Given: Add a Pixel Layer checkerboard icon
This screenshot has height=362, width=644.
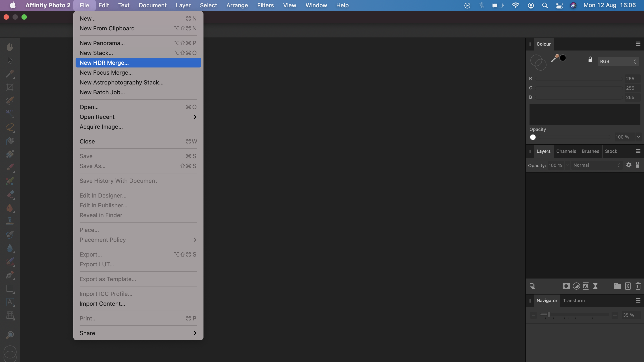Looking at the screenshot, I should (x=628, y=286).
